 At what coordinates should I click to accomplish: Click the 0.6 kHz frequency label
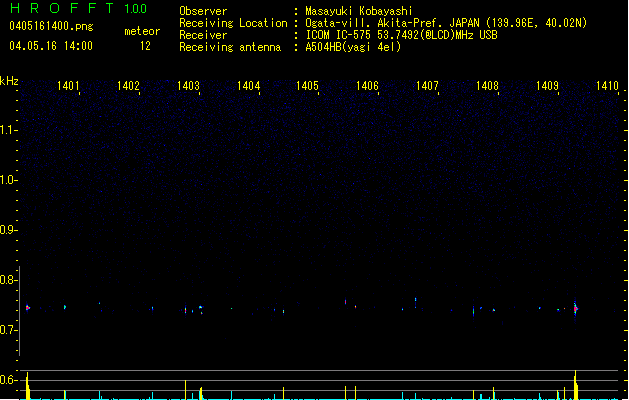pos(7,380)
